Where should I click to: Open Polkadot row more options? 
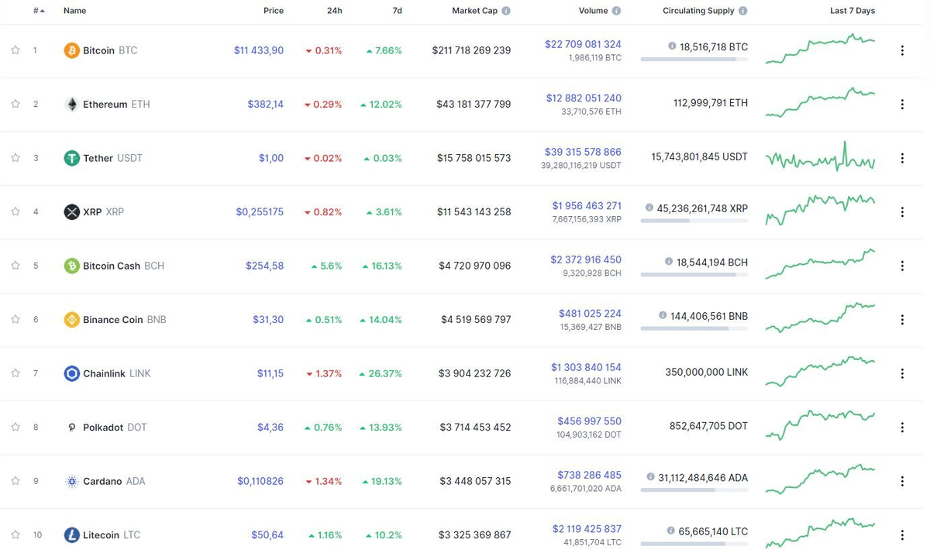(x=902, y=427)
